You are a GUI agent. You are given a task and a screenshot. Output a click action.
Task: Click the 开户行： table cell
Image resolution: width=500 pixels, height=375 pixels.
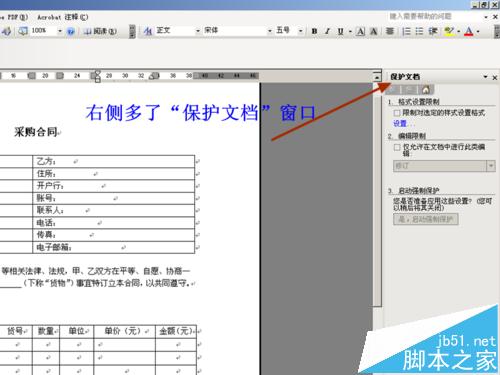coord(114,186)
